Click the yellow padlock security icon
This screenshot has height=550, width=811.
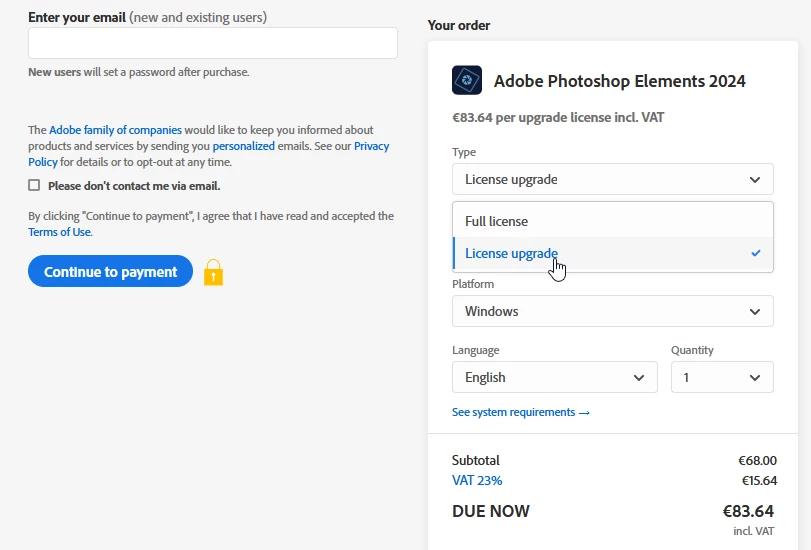pos(213,273)
